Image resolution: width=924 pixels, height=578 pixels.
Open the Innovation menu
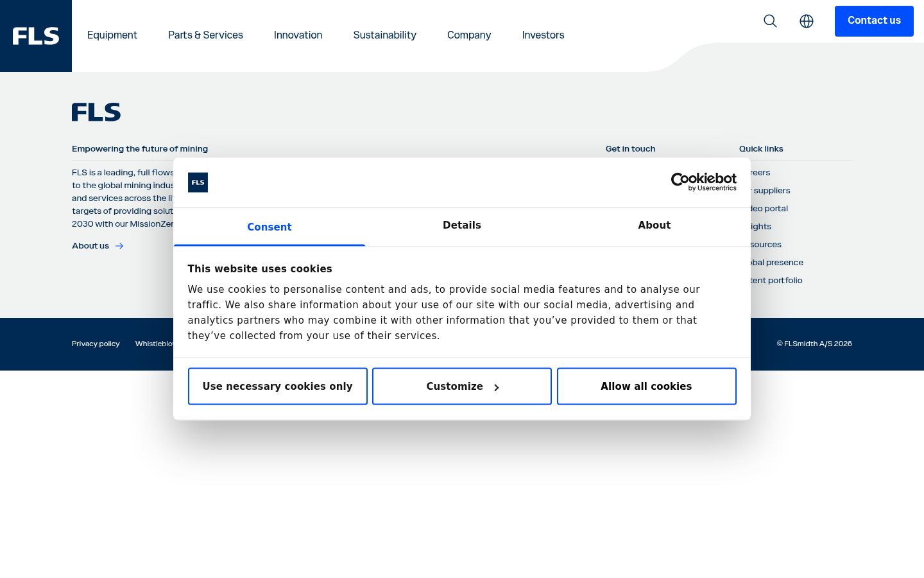coord(298,35)
